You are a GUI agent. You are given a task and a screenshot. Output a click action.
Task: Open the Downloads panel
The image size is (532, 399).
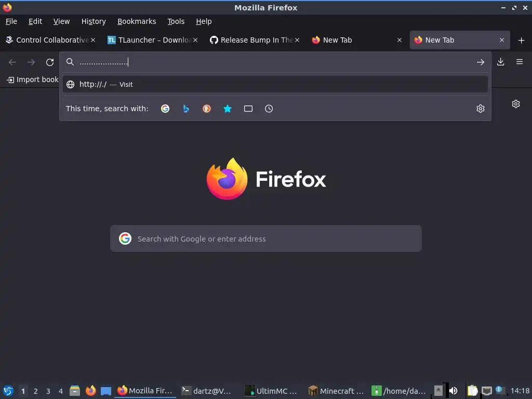500,62
